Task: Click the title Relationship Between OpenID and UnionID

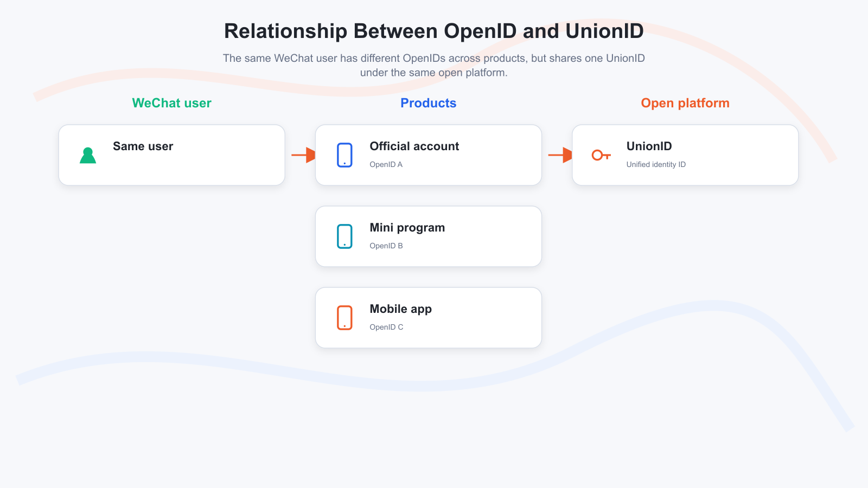Action: click(434, 31)
